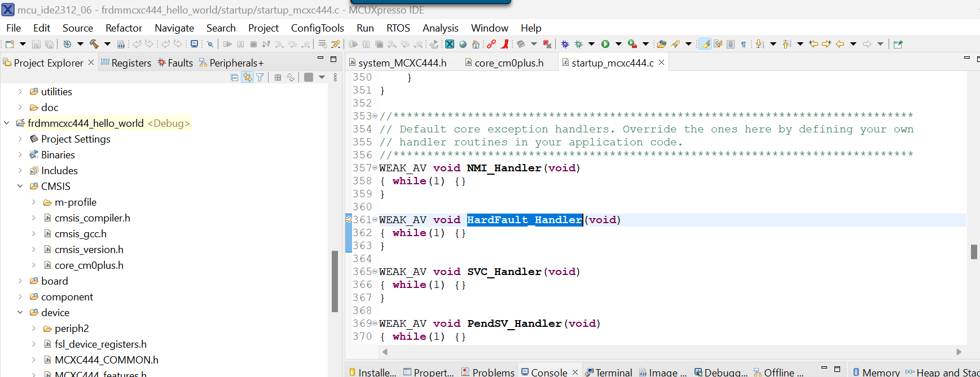Click the Filter funnel icon in Project Explorer
This screenshot has width=980, height=377.
point(260,77)
